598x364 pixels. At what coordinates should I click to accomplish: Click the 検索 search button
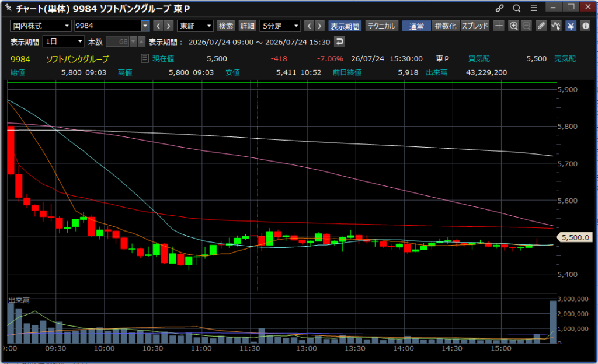226,26
